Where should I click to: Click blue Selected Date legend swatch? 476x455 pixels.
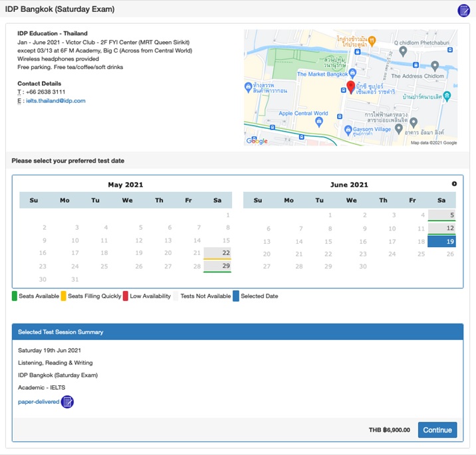point(236,296)
